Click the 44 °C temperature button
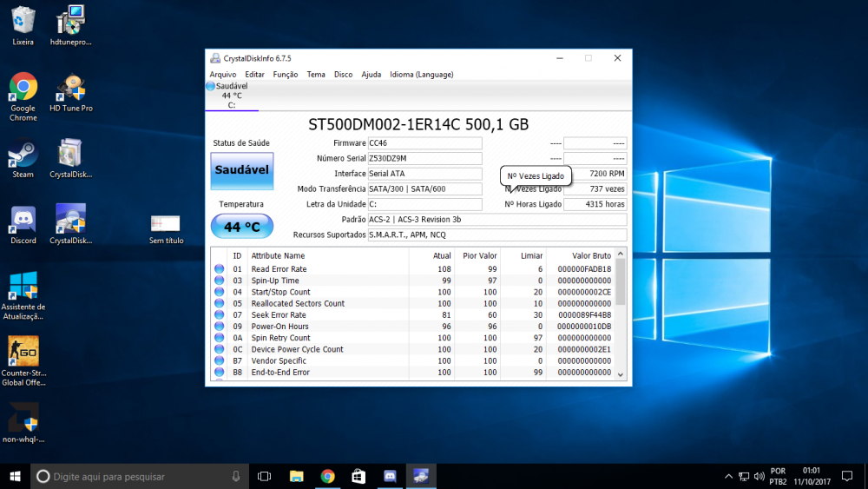Screen dimensions: 868x489 [241, 227]
